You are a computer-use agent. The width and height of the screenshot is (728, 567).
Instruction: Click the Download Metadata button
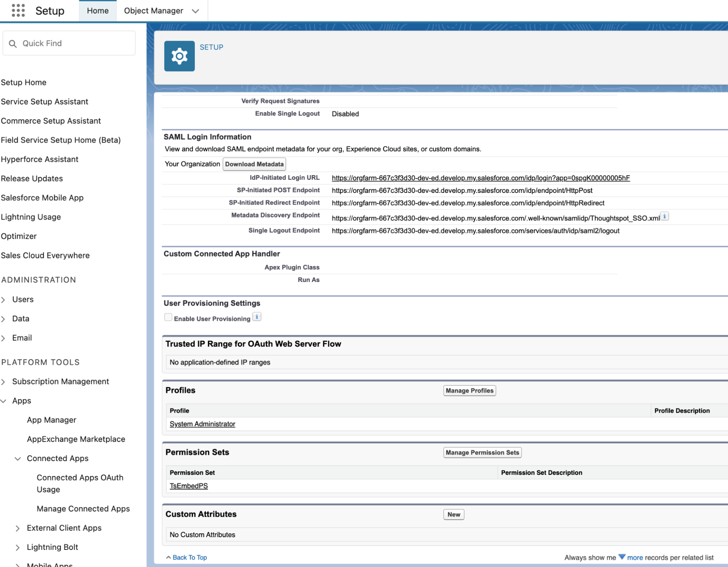click(x=254, y=164)
